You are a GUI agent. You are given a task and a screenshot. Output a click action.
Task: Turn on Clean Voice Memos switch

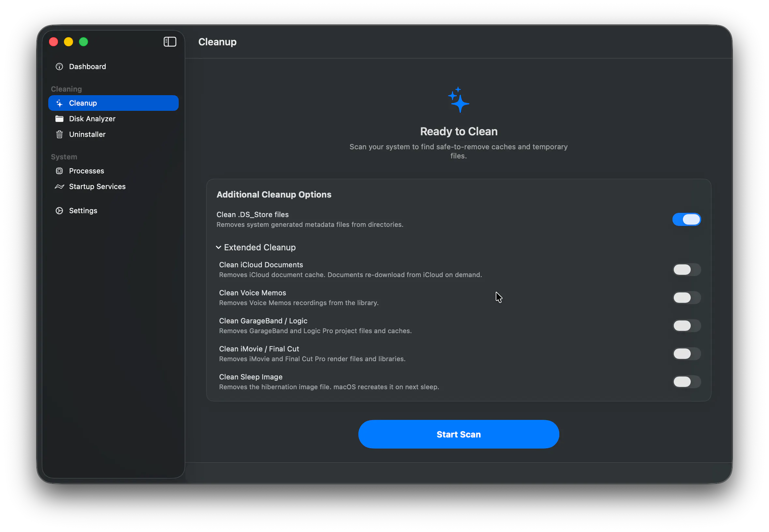click(x=686, y=298)
